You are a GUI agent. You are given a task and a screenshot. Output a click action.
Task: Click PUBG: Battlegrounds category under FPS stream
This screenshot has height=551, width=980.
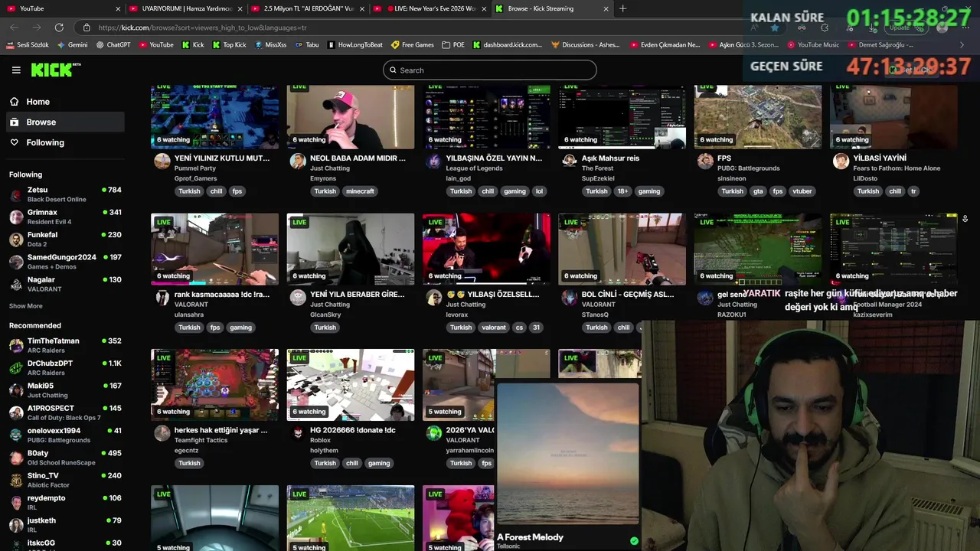pyautogui.click(x=749, y=168)
